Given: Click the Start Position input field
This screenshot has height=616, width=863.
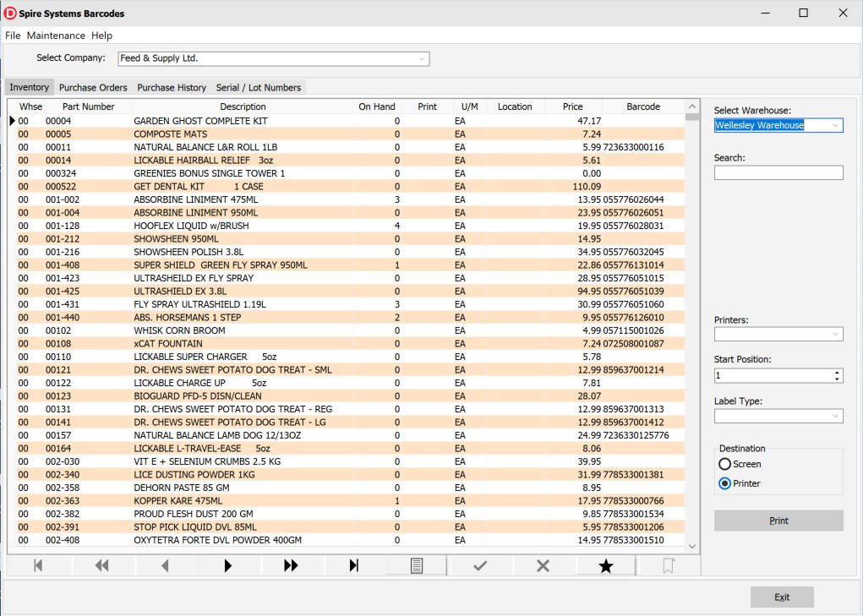Looking at the screenshot, I should click(773, 376).
